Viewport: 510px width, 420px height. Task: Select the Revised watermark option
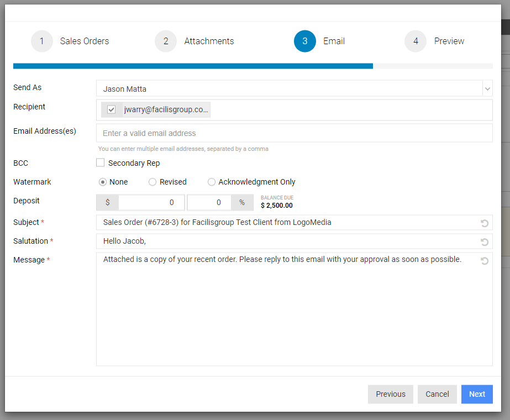(152, 182)
